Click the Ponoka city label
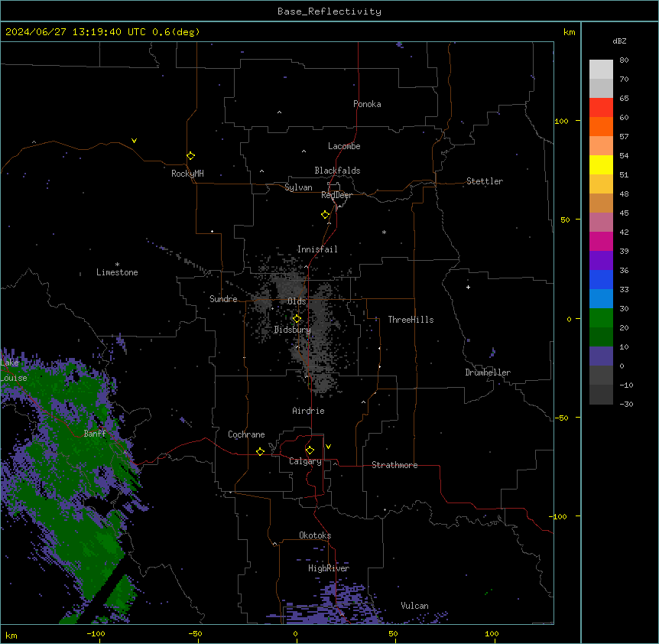The width and height of the screenshot is (659, 644). [367, 104]
